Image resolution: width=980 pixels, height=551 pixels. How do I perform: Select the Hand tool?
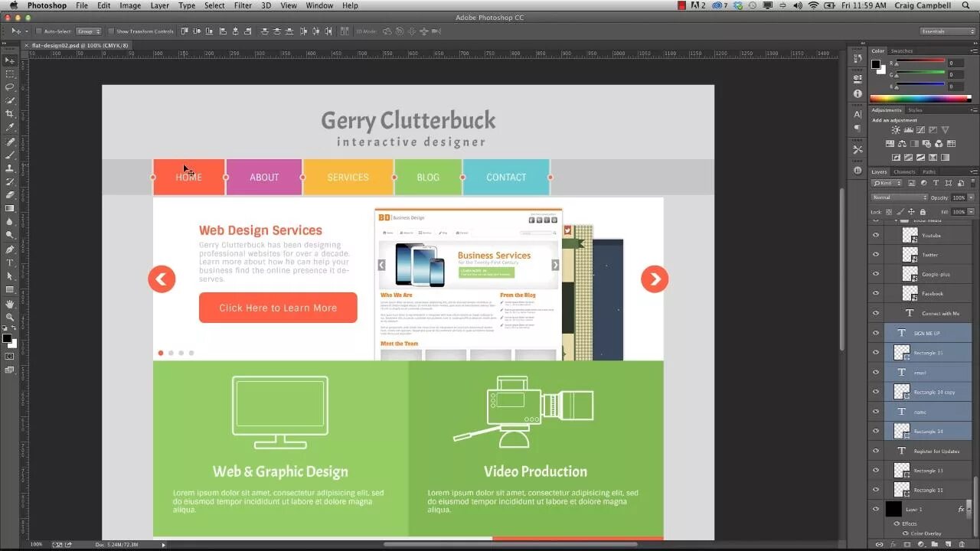tap(10, 304)
